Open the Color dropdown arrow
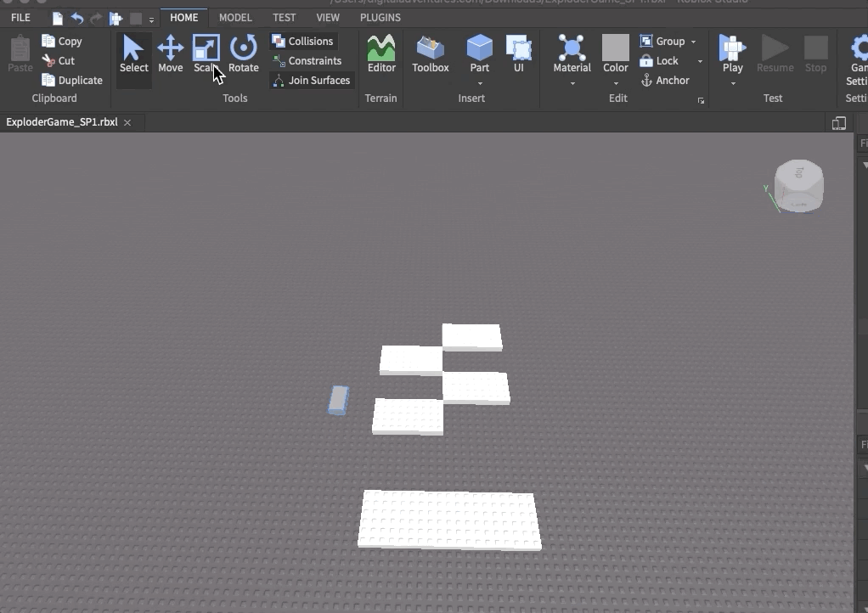Image resolution: width=868 pixels, height=613 pixels. click(x=616, y=83)
